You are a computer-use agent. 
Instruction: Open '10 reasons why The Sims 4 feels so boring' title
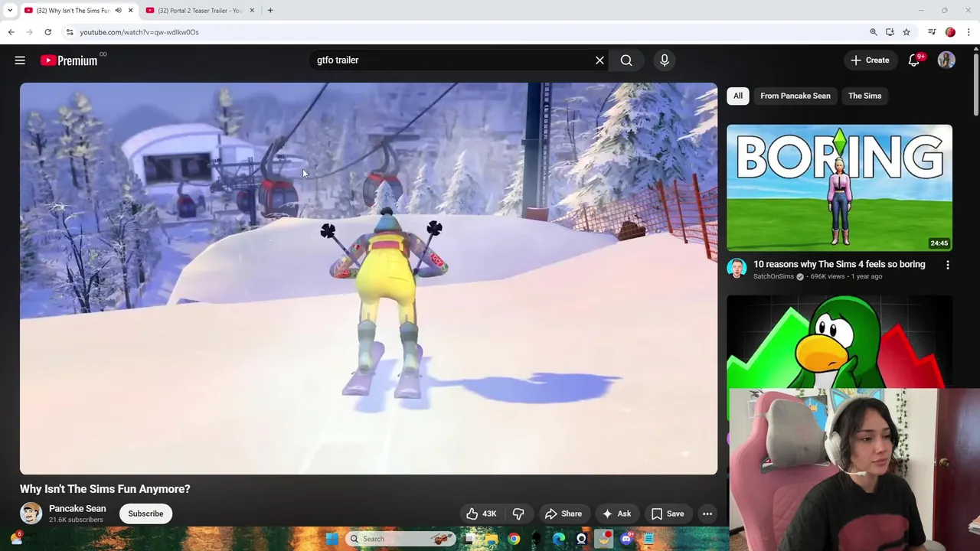click(839, 265)
